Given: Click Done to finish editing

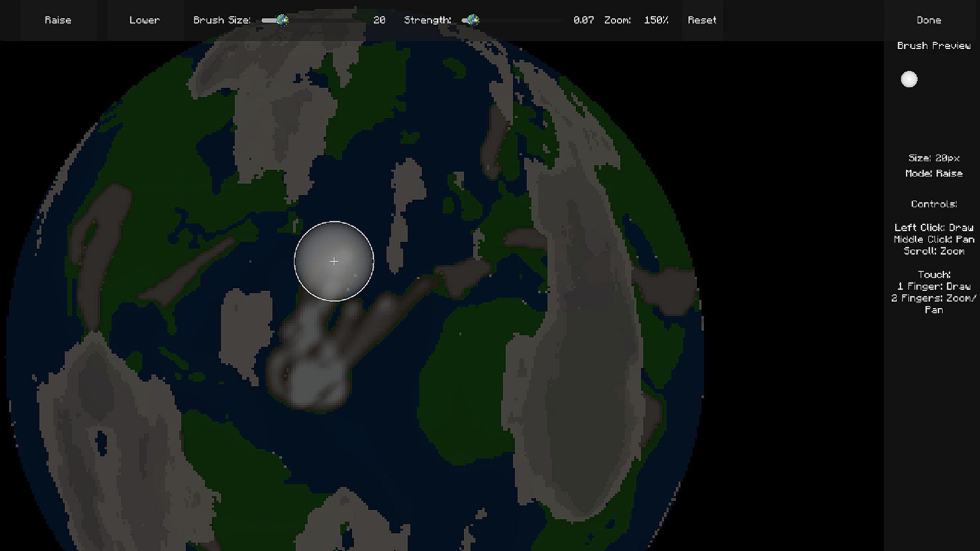Looking at the screenshot, I should tap(928, 20).
